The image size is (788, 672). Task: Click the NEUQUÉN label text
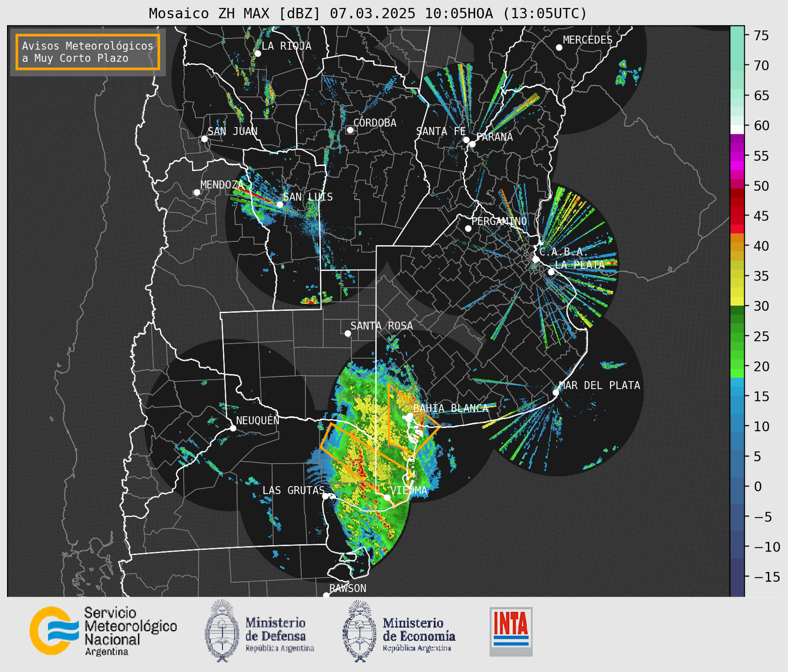coord(258,421)
